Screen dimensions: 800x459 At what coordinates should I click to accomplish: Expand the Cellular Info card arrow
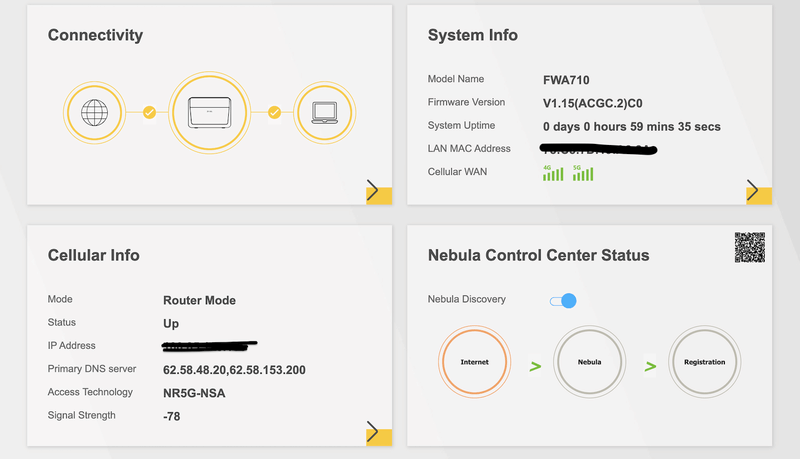pos(372,432)
